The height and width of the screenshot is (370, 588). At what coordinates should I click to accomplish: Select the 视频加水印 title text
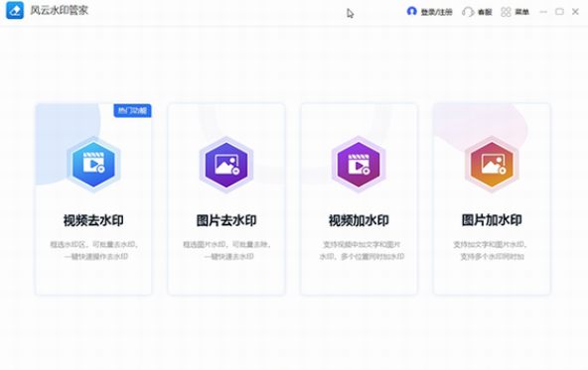pyautogui.click(x=359, y=220)
